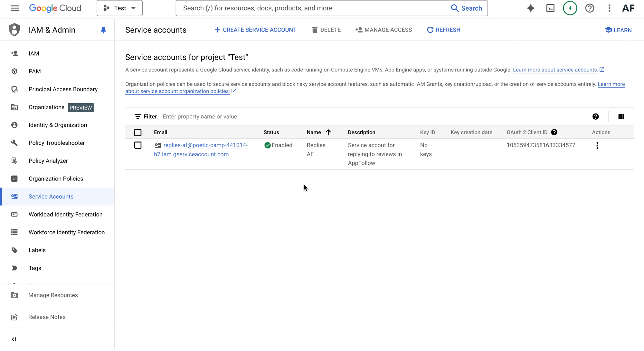
Task: Activate the Cloud Shell terminal icon
Action: tap(550, 8)
